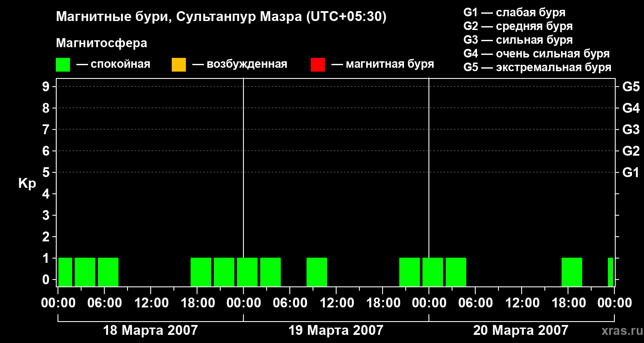Click the G1 label on the right axis
This screenshot has height=343, width=644.
click(x=631, y=172)
